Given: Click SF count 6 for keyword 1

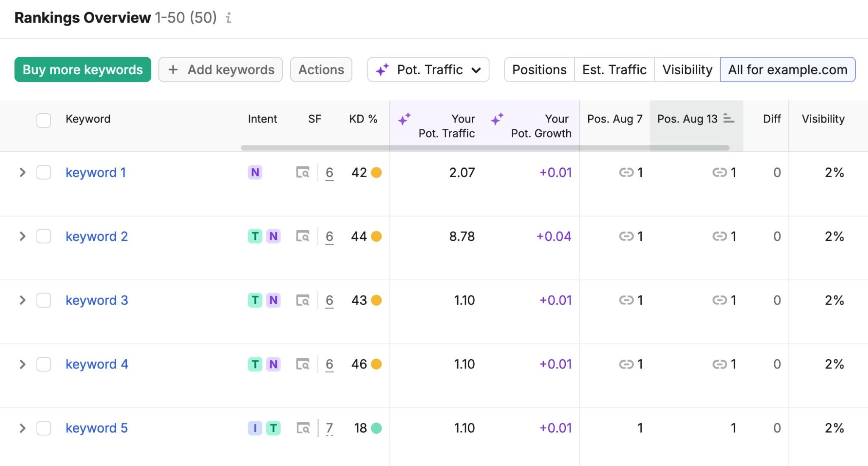Looking at the screenshot, I should 329,173.
